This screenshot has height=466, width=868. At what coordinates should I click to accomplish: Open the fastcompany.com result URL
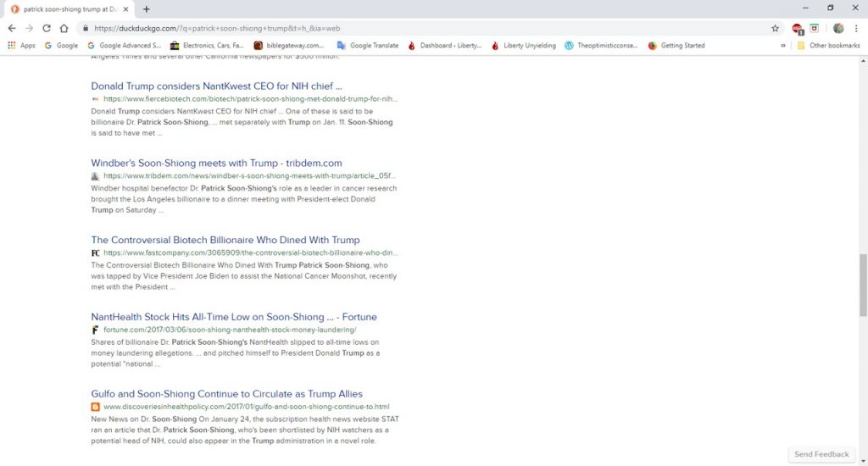(251, 252)
